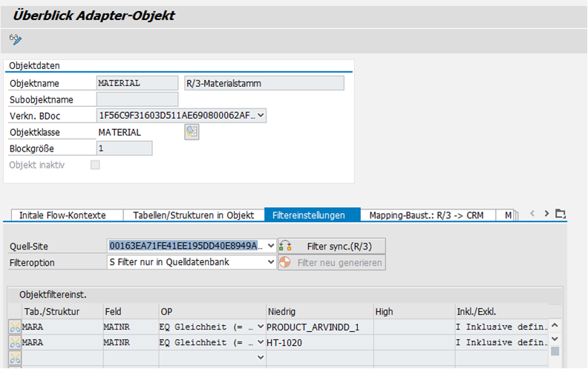588x369 pixels.
Task: Open the Verkn. BDoc dropdown
Action: 261,116
